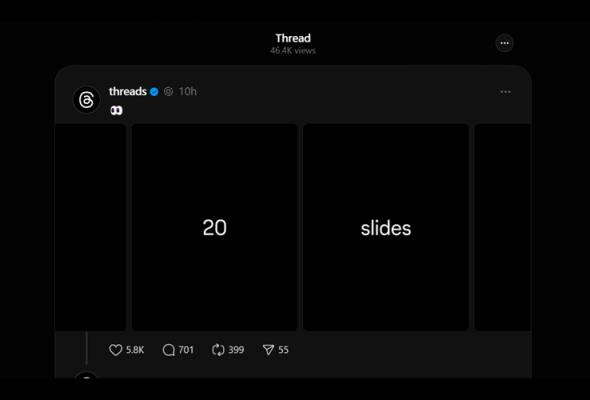Repost using the circular arrows icon
590x400 pixels.
[x=218, y=350]
